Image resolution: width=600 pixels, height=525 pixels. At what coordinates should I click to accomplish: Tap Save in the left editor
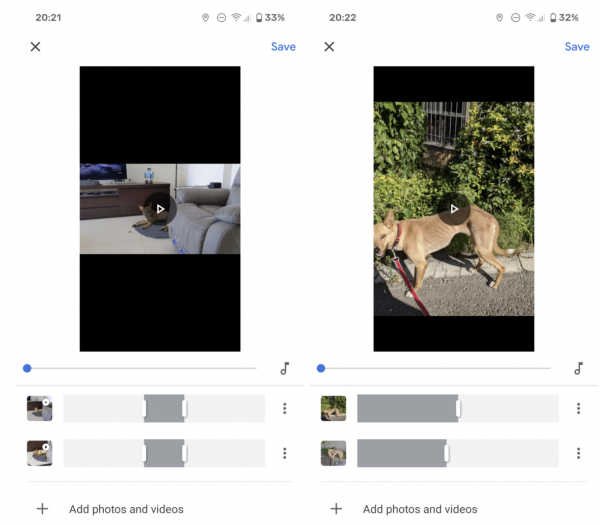pos(283,47)
